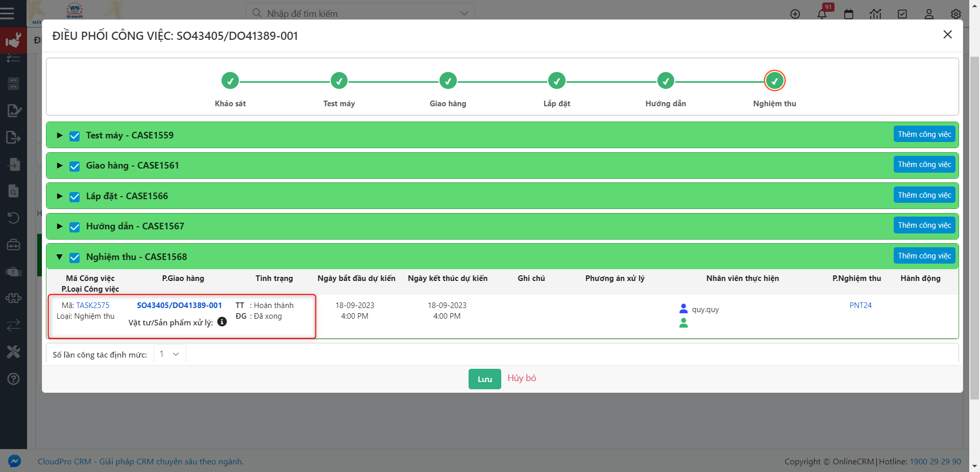Toggle the Test máy - CASE1559 checkbox
The height and width of the screenshot is (472, 980).
click(x=75, y=136)
